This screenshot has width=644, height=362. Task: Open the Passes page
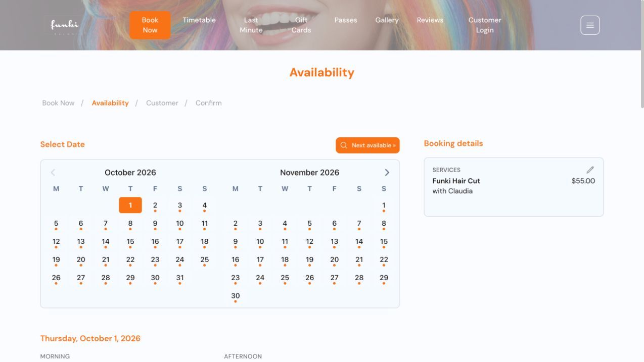(x=346, y=20)
